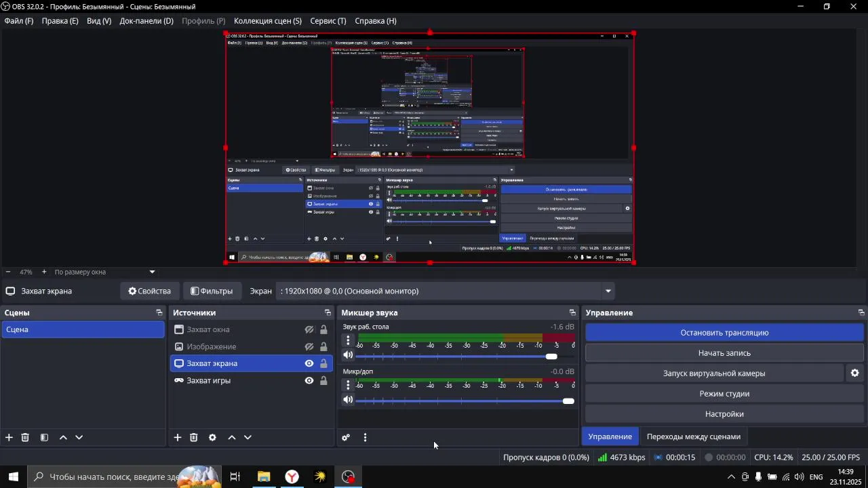Mute the Звук раб. стола speaker icon
This screenshot has width=868, height=488.
pos(348,356)
